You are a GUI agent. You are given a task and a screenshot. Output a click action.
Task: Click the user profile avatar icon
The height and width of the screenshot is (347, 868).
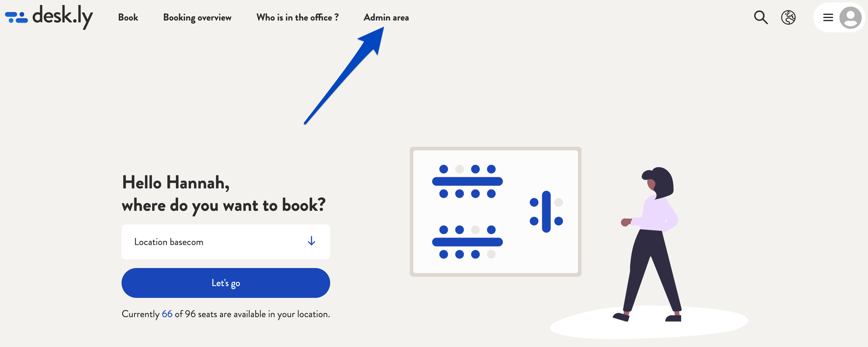852,17
